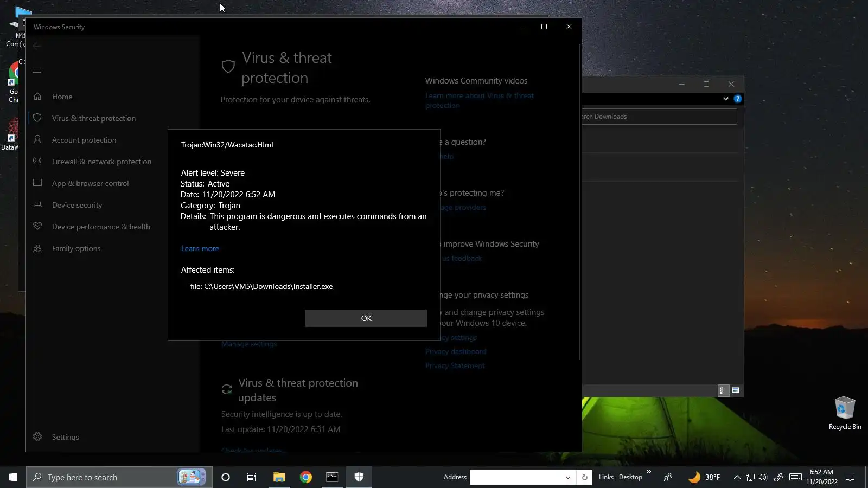This screenshot has height=488, width=868.
Task: Click the refresh icon beside protection updates
Action: pyautogui.click(x=227, y=389)
